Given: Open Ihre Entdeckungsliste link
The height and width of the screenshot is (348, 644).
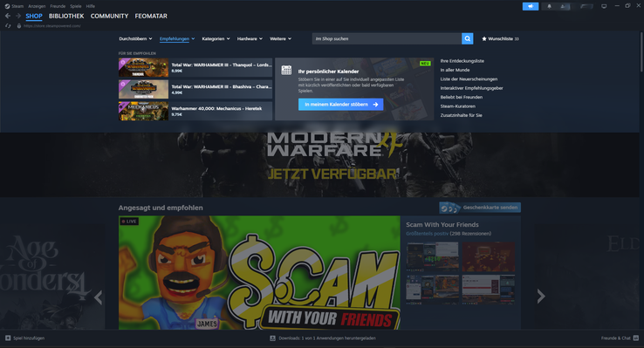Looking at the screenshot, I should (462, 61).
